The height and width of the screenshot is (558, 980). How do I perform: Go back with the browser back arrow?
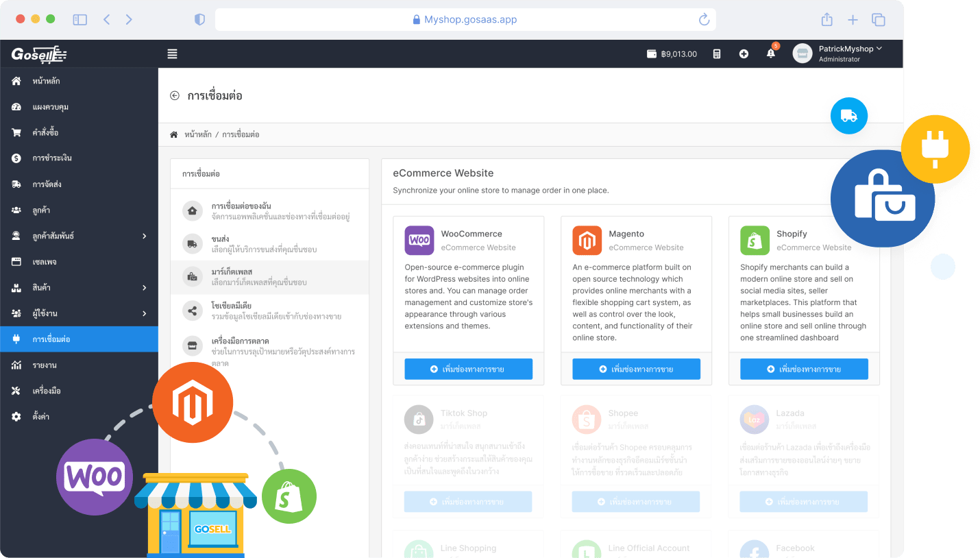pyautogui.click(x=107, y=20)
